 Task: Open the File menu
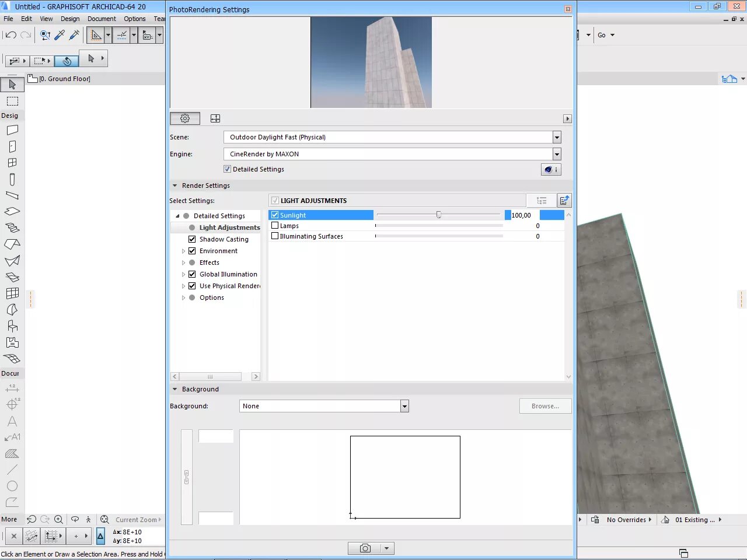coord(8,19)
